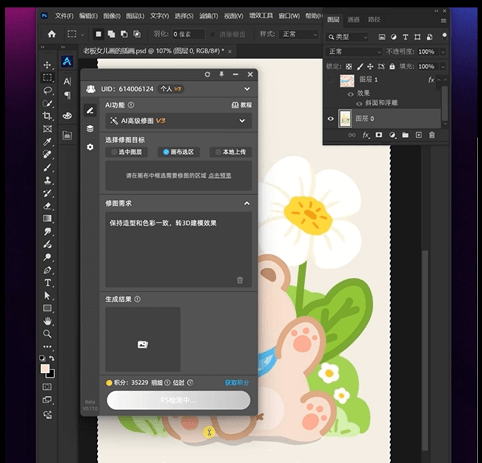This screenshot has width=482, height=463.
Task: Refresh the AI plugin panel
Action: (207, 74)
